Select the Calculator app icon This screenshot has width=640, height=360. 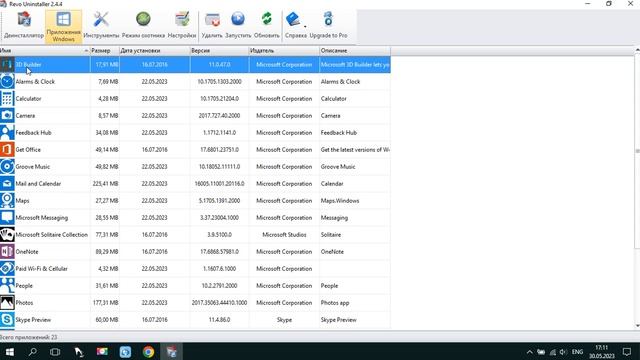pos(7,99)
